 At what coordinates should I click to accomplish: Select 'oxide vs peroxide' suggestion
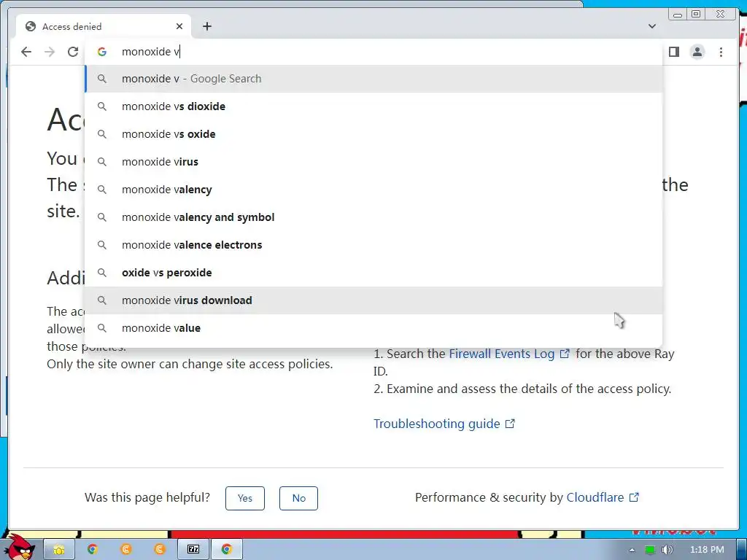373,273
